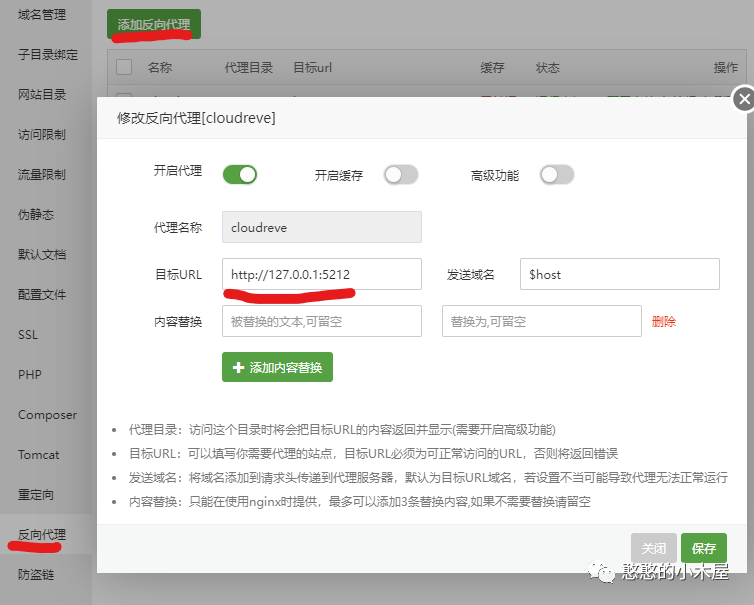Viewport: 754px width, 605px height.
Task: Enable the 开启缓存 switch
Action: (x=401, y=175)
